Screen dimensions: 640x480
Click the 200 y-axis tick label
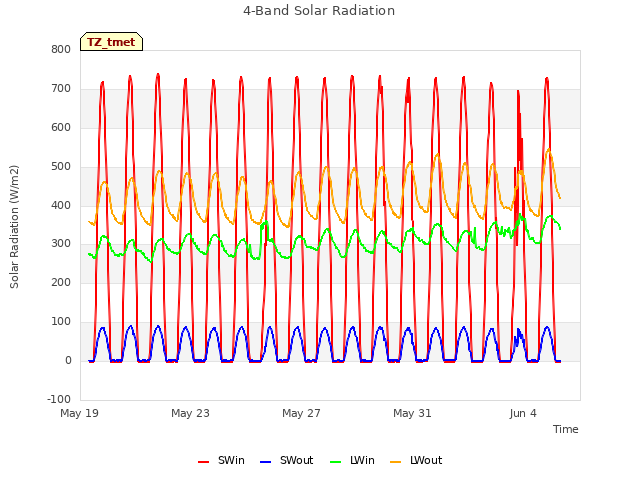pyautogui.click(x=61, y=282)
